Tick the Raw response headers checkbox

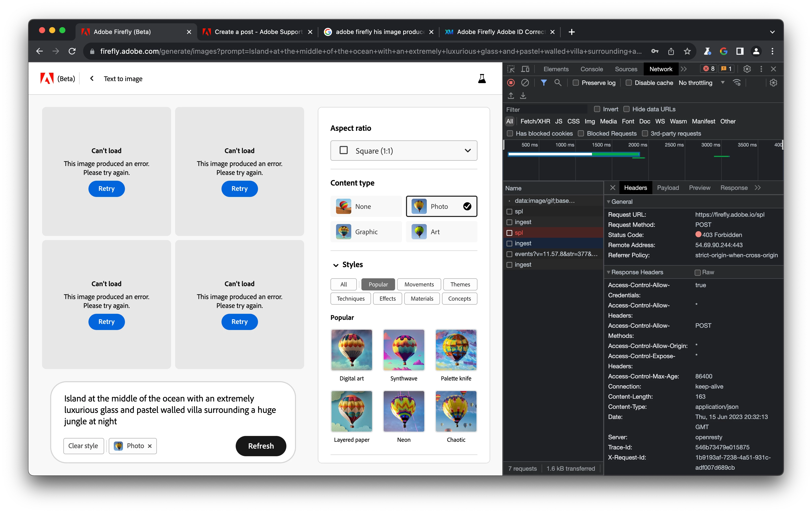(698, 272)
